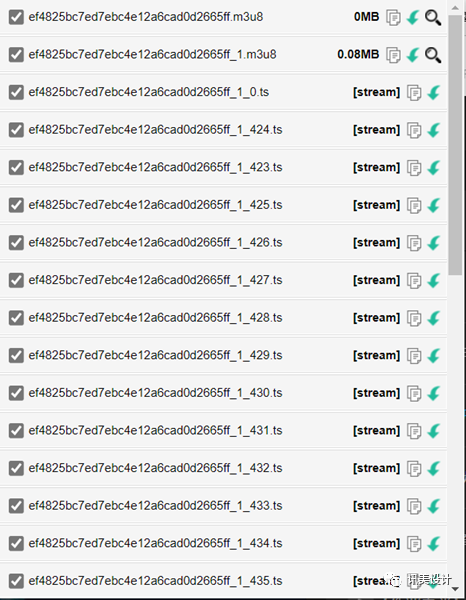
Task: Select file name ending _1_430.ts
Action: point(155,393)
